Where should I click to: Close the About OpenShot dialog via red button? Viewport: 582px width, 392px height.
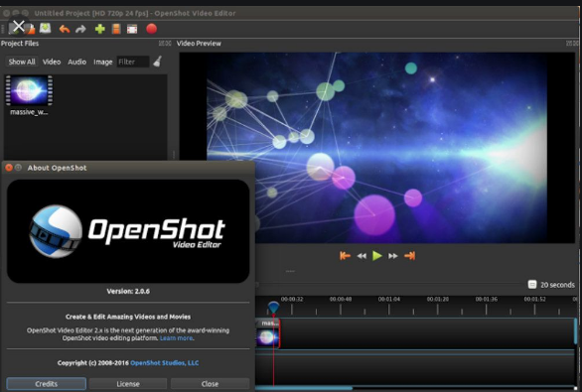click(x=9, y=168)
